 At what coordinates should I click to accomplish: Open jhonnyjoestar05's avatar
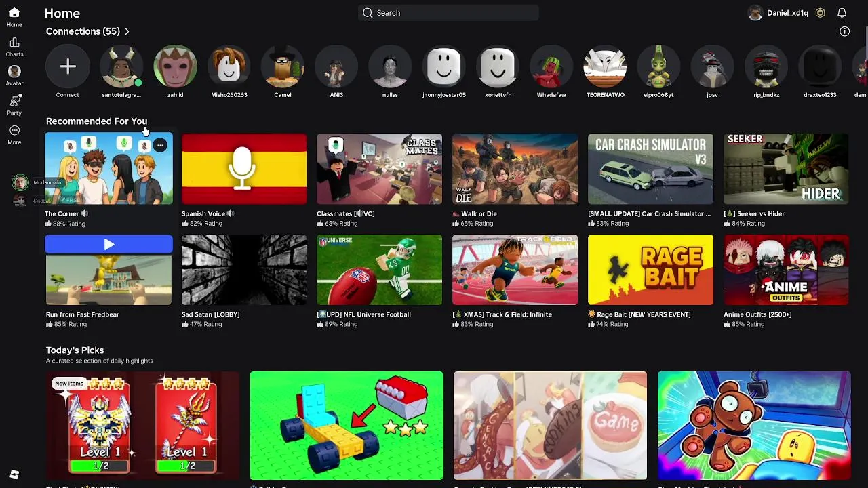tap(444, 66)
